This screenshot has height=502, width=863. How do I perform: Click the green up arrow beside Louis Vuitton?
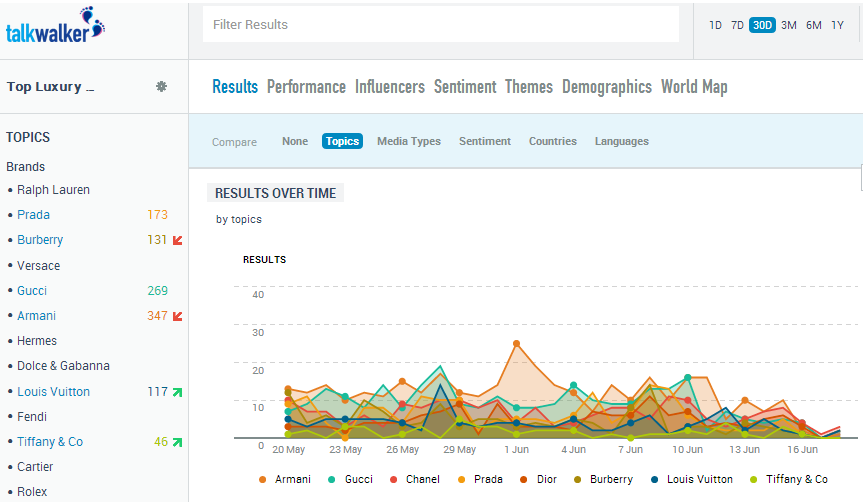(x=177, y=392)
